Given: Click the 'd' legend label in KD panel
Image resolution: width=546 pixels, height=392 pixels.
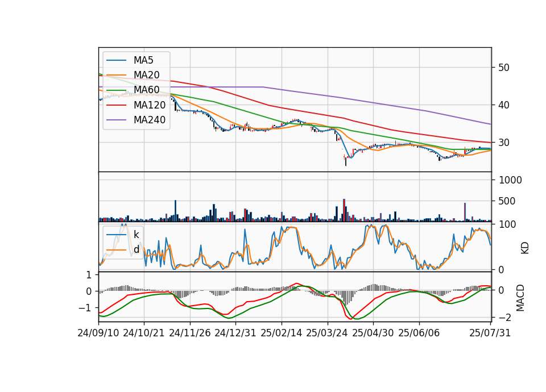Looking at the screenshot, I should [x=136, y=249].
